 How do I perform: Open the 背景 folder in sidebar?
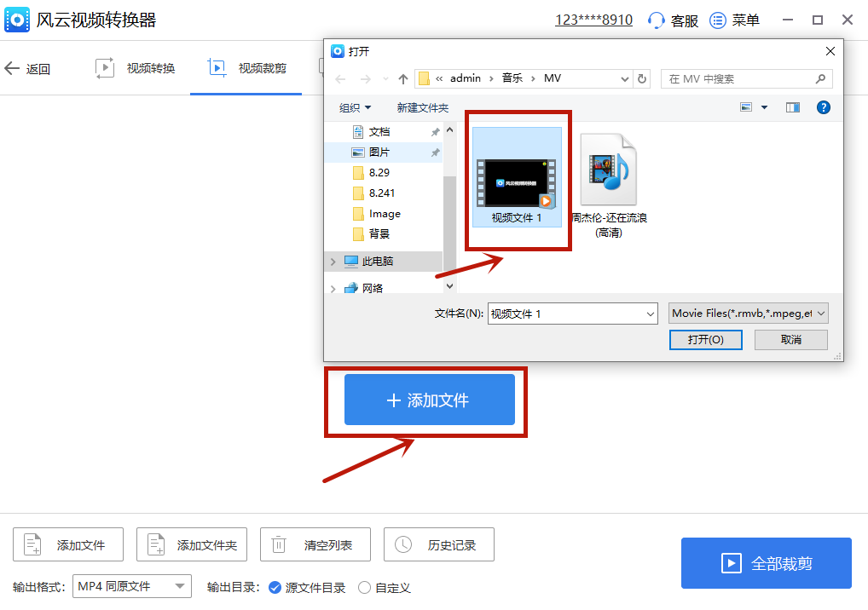379,234
